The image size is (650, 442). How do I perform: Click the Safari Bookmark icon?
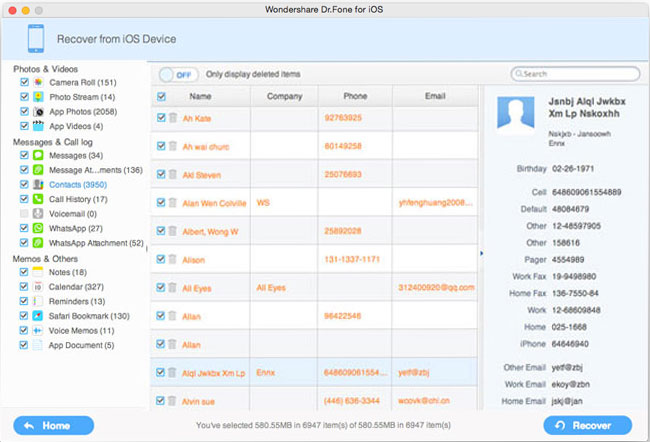point(37,316)
